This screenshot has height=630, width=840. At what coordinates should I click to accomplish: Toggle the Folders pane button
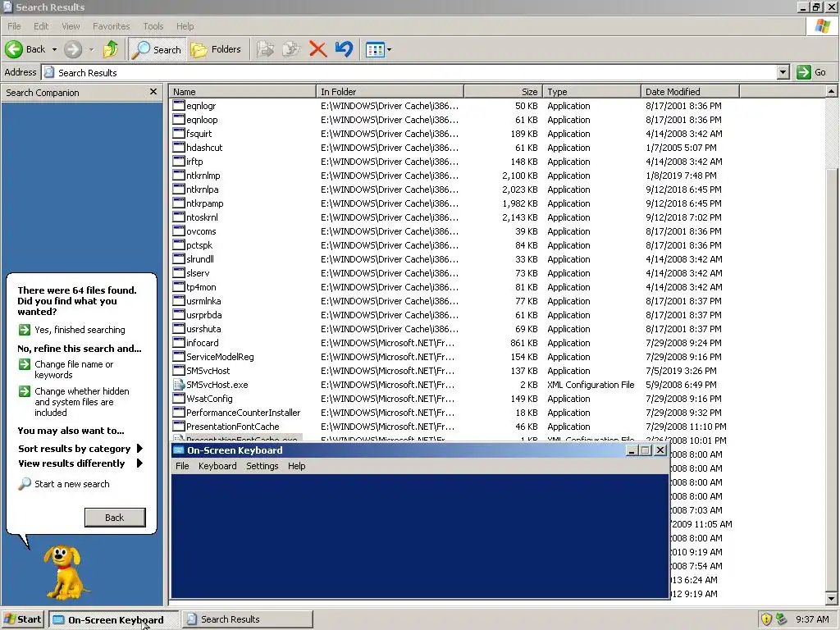[216, 49]
